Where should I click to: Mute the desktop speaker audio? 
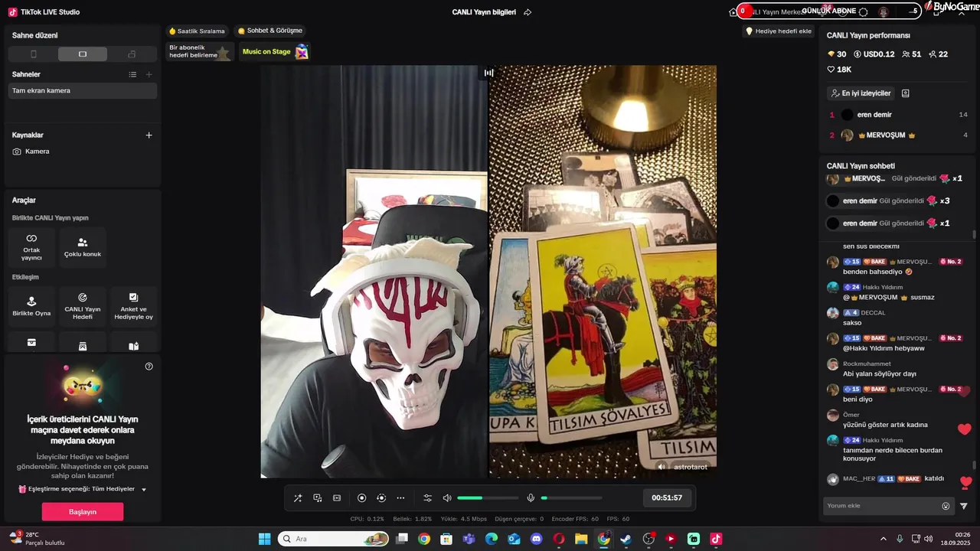point(447,498)
